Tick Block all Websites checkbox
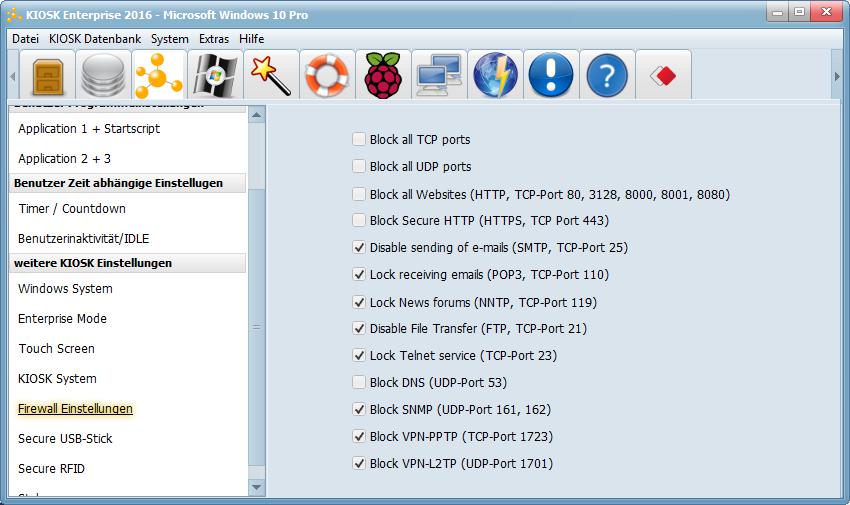 click(x=359, y=194)
